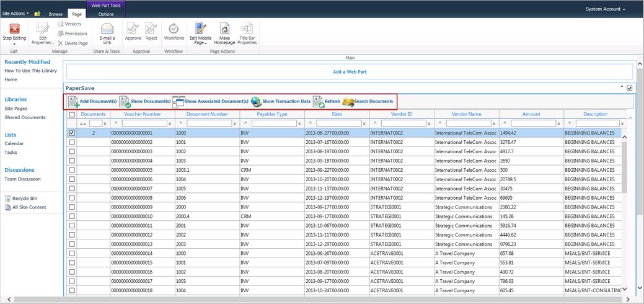Open the Recycle Bin
This screenshot has width=644, height=304.
(21, 199)
